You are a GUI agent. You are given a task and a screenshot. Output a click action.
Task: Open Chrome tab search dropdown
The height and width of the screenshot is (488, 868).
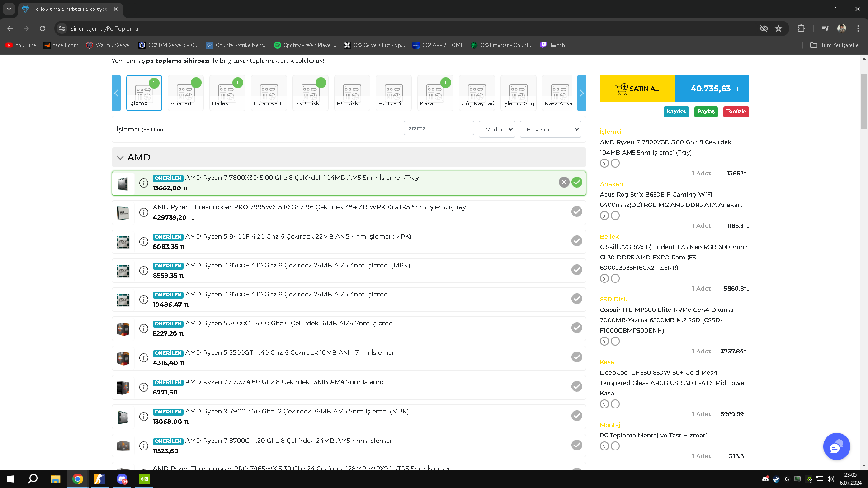9,9
